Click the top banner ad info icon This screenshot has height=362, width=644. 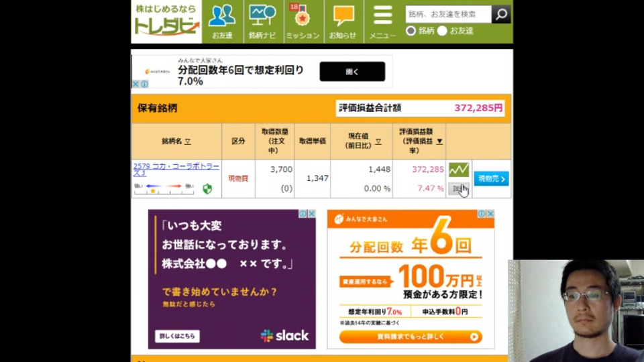(x=145, y=84)
